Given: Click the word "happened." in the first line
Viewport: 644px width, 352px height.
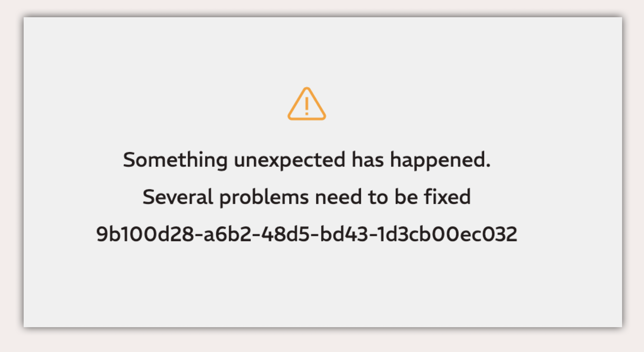Looking at the screenshot, I should pos(441,161).
